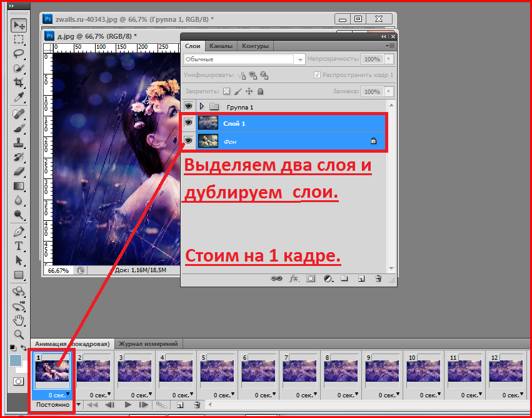Select the Zoom magnifier tool
This screenshot has height=418, width=532.
[19, 335]
